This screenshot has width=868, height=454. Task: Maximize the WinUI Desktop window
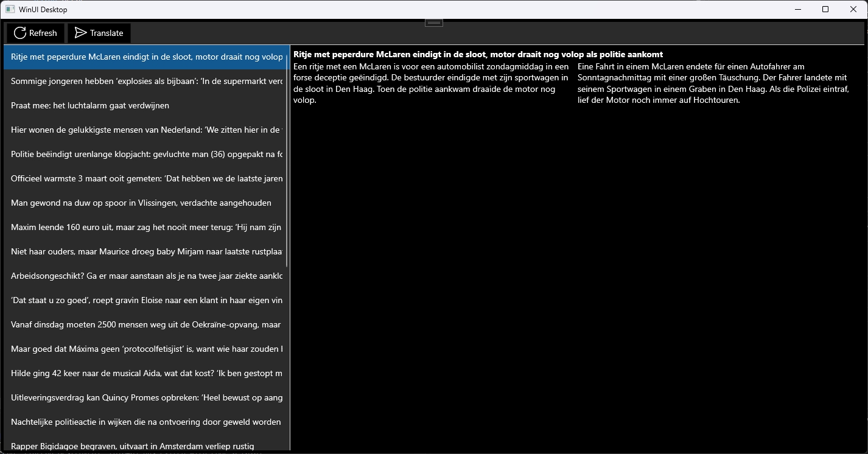[x=825, y=9]
